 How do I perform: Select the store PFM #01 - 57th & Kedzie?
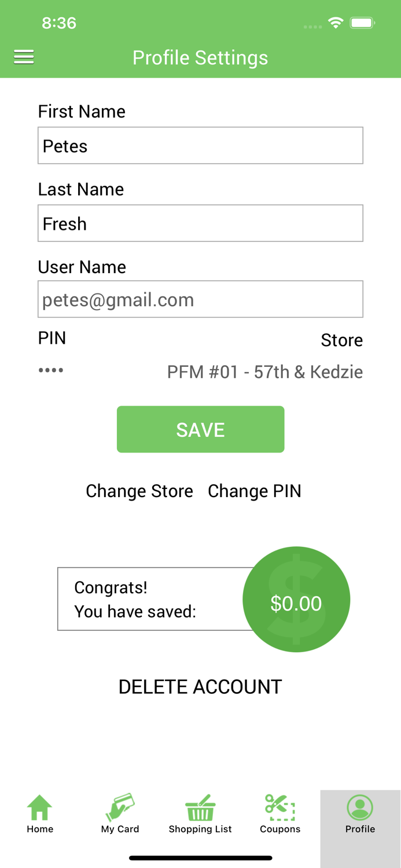[264, 372]
